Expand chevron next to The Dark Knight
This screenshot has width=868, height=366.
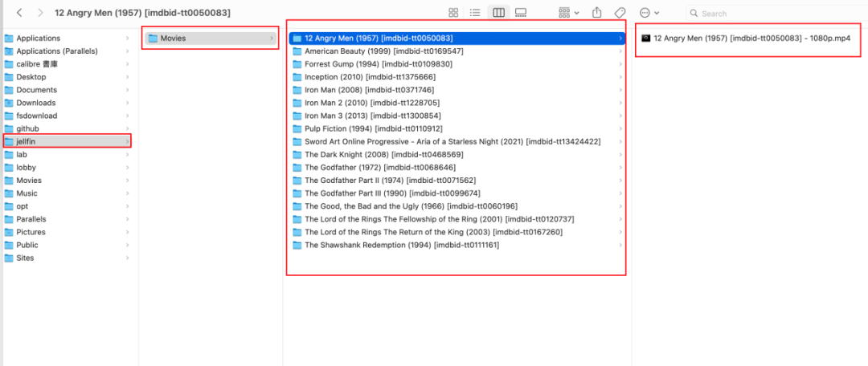620,154
